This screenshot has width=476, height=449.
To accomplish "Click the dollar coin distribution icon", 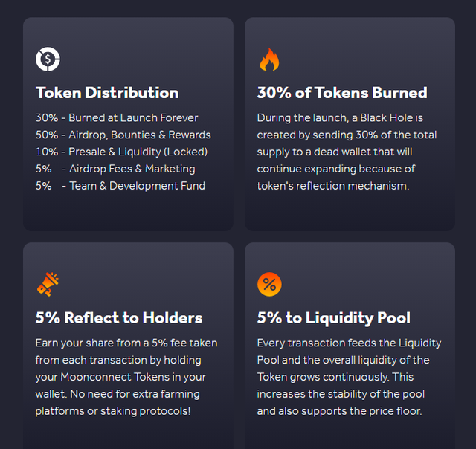I will pyautogui.click(x=48, y=59).
